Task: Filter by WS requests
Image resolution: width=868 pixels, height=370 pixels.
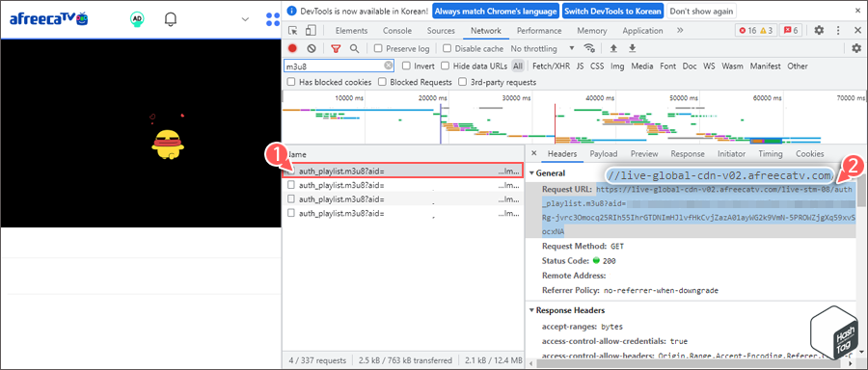Action: pos(709,66)
